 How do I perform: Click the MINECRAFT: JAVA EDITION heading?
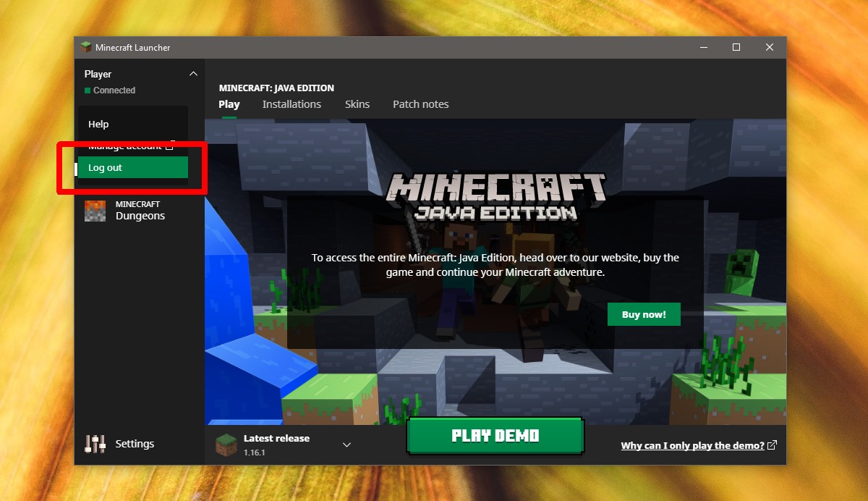click(x=276, y=88)
